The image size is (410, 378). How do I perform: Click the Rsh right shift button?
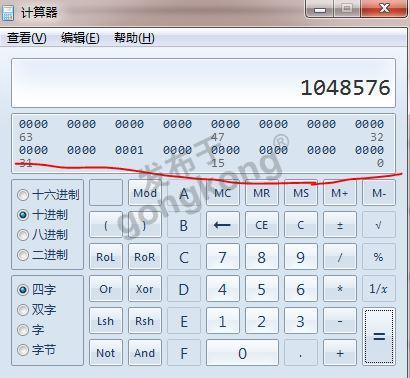tap(145, 321)
